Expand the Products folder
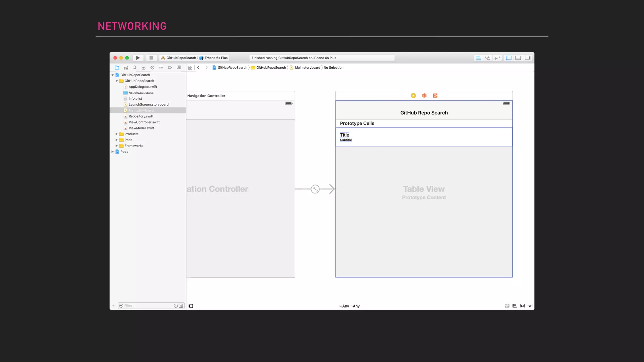 pyautogui.click(x=117, y=134)
